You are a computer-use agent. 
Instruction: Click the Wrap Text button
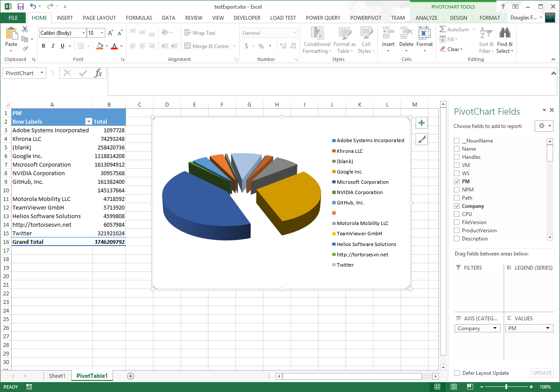[200, 33]
